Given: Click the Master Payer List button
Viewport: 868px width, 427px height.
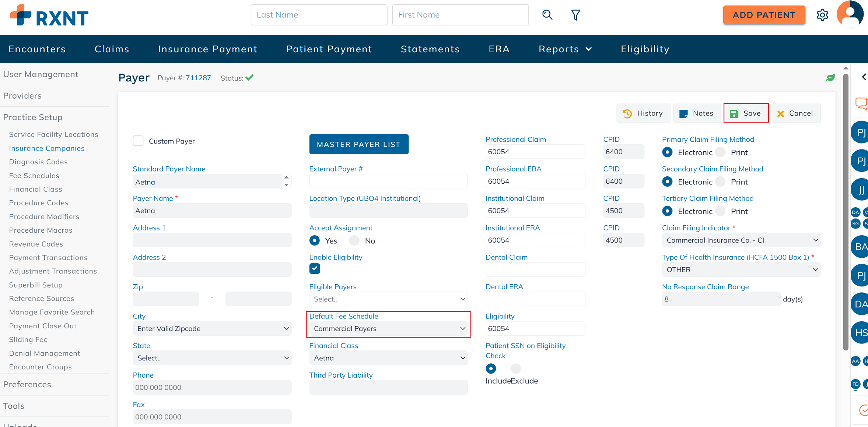Looking at the screenshot, I should tap(358, 144).
